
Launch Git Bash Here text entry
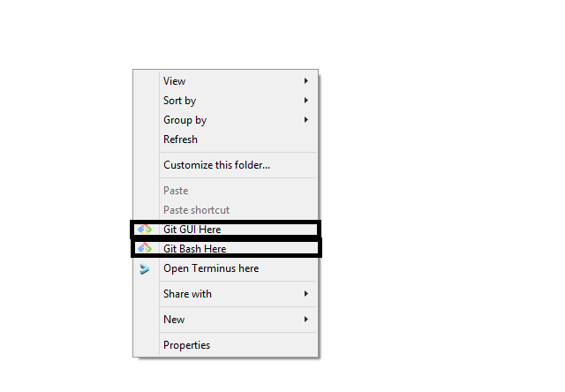point(195,249)
